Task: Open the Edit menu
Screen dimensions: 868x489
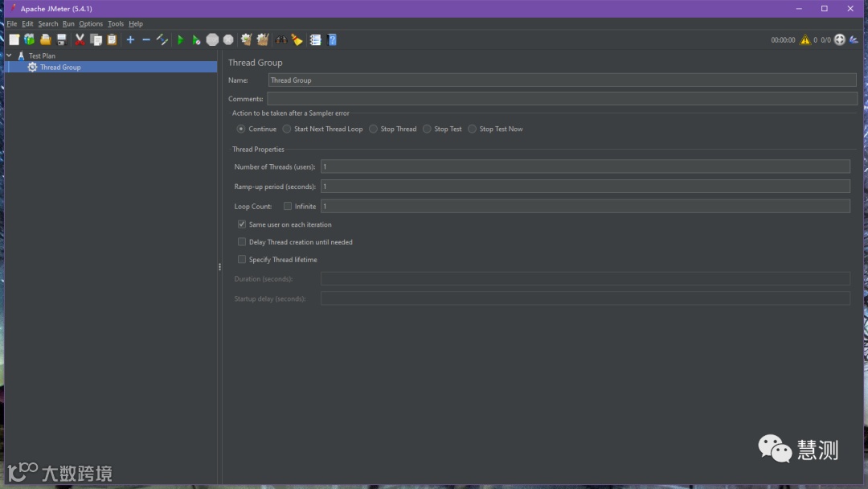Action: 27,24
